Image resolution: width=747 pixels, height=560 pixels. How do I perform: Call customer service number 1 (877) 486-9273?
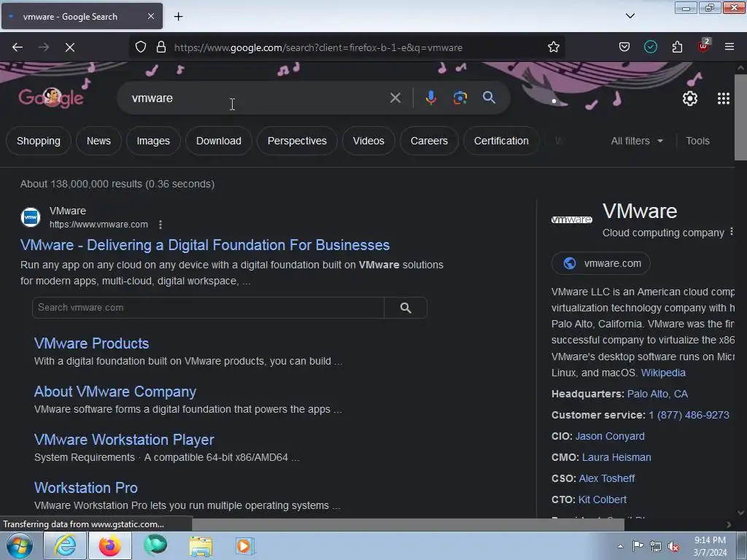(689, 415)
